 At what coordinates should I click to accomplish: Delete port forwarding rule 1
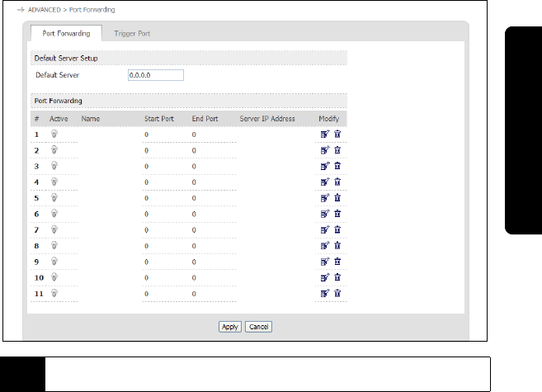pyautogui.click(x=337, y=134)
